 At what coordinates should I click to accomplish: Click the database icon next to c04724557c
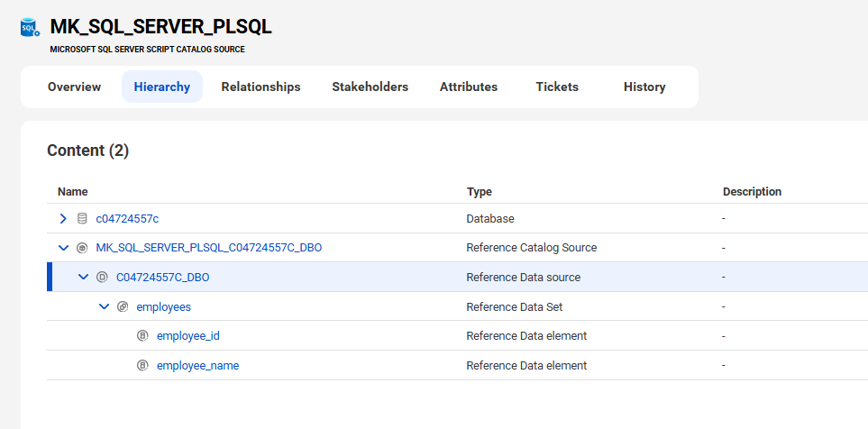pyautogui.click(x=82, y=219)
